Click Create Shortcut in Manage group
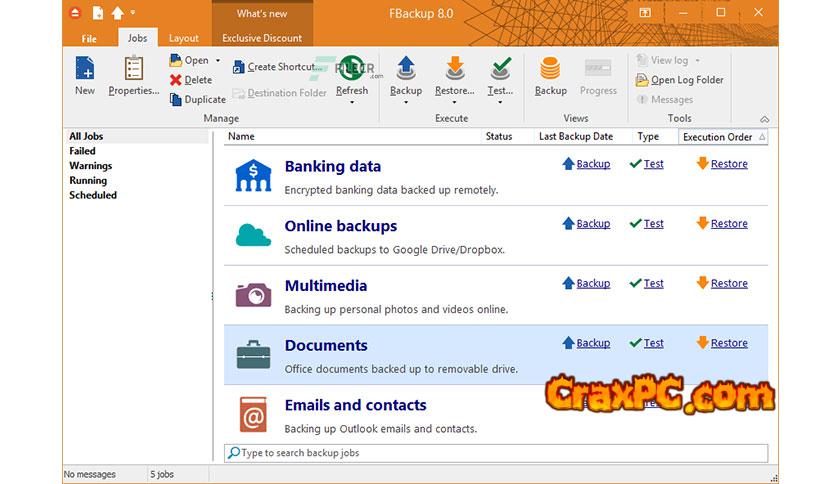836x484 pixels. pyautogui.click(x=273, y=67)
